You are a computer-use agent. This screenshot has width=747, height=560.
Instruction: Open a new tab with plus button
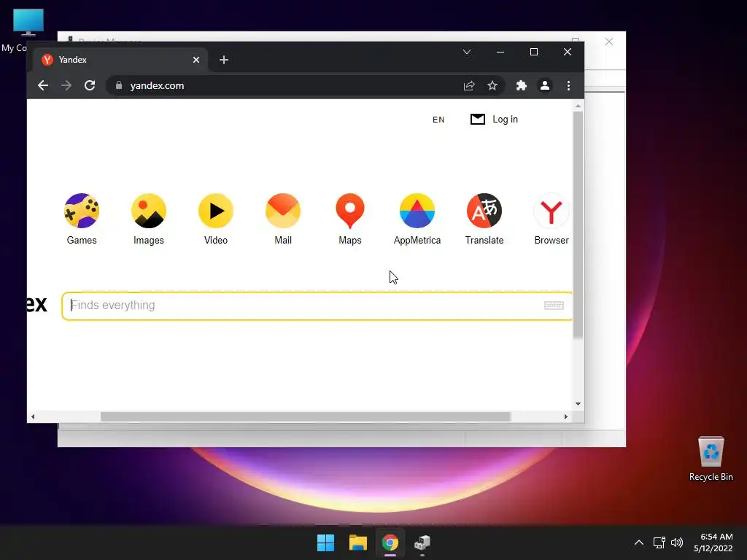point(224,60)
